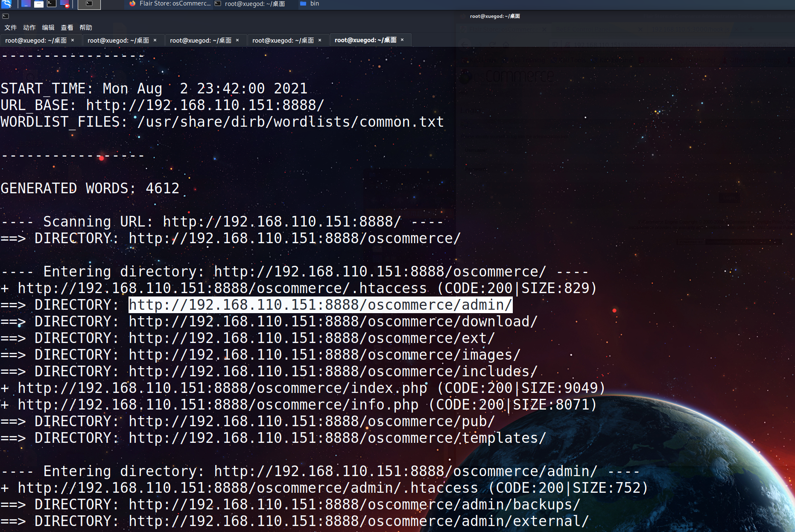795x532 pixels.
Task: Click the oscommerce/download/ directory URL
Action: 333,322
